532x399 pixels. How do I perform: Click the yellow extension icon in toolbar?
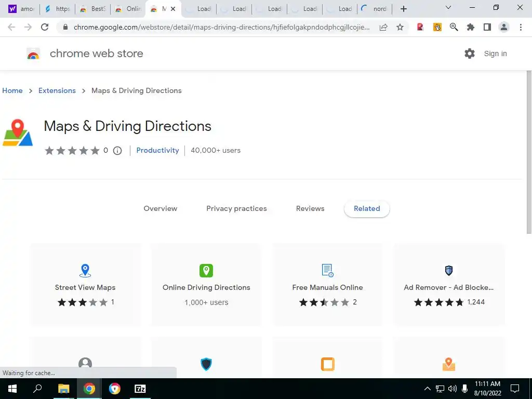tap(437, 27)
